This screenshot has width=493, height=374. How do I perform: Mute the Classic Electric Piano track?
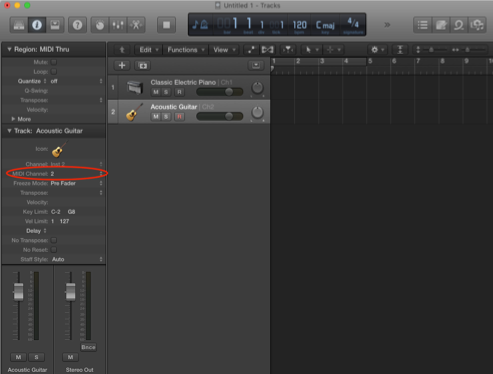[156, 92]
